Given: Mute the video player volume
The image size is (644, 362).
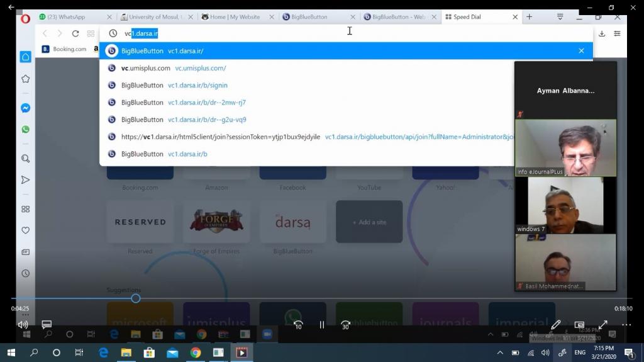Looking at the screenshot, I should click(23, 325).
